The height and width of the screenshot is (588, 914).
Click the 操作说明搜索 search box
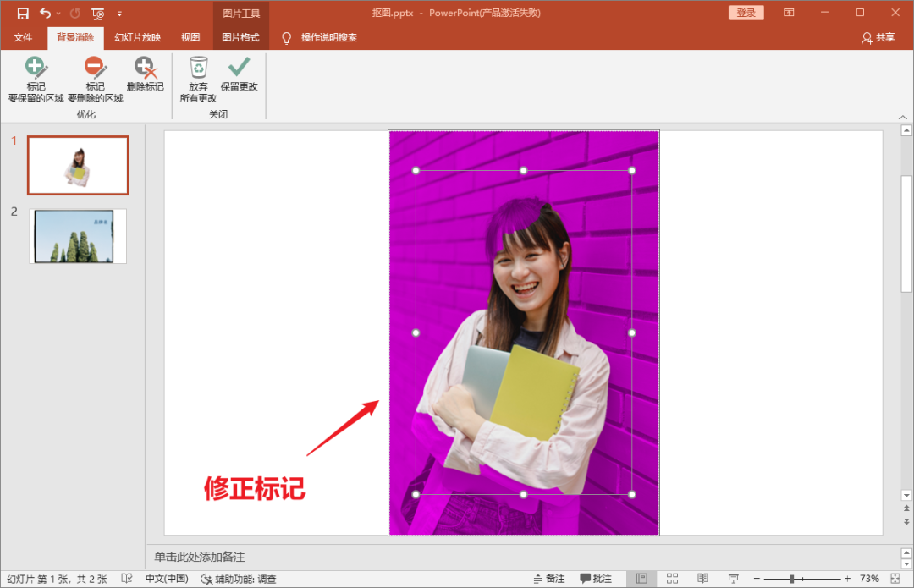pos(328,37)
